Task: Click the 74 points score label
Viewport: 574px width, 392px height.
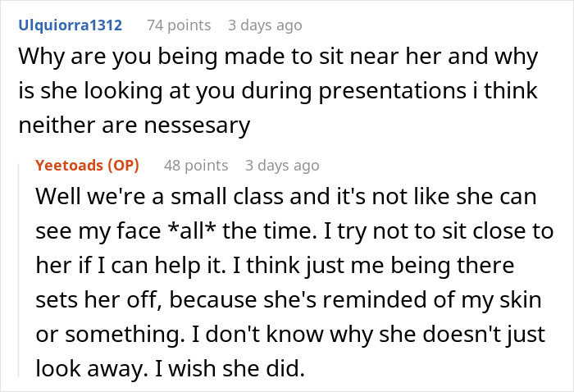Action: (x=179, y=25)
